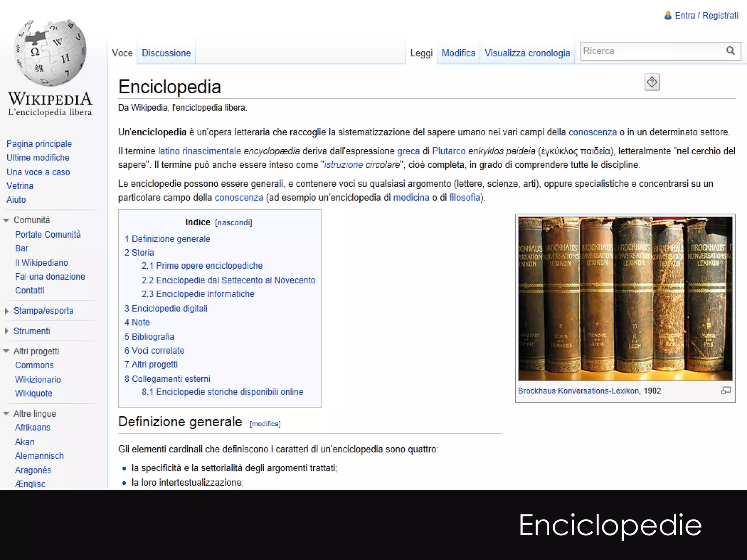
Task: Go to Pagina principale
Action: (x=39, y=144)
